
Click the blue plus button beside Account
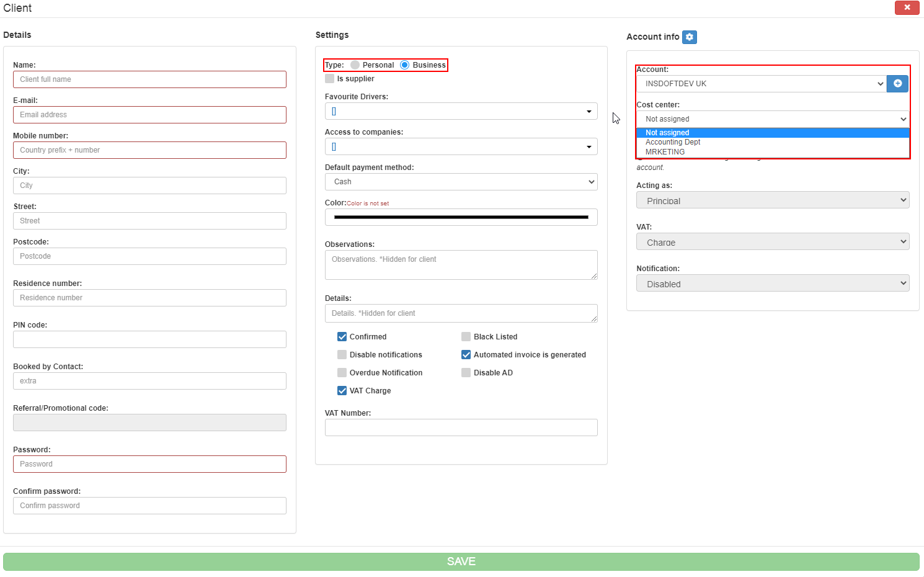pyautogui.click(x=897, y=84)
